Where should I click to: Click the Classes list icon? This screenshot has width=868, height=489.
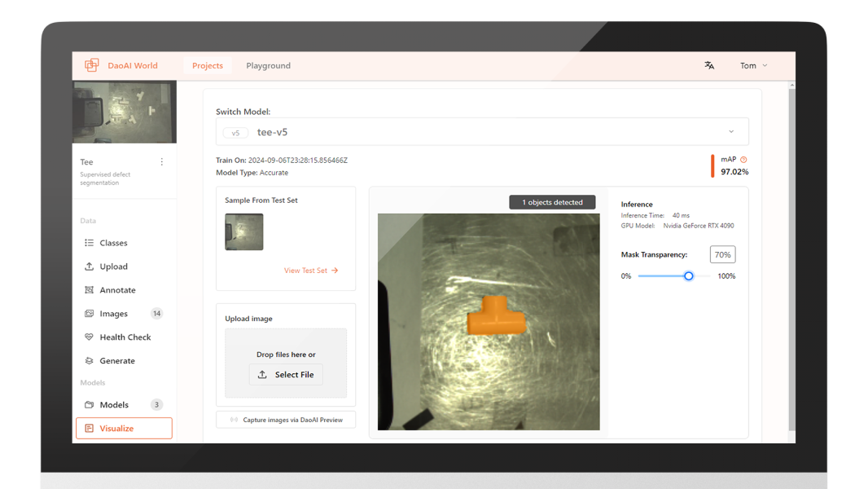(x=90, y=243)
